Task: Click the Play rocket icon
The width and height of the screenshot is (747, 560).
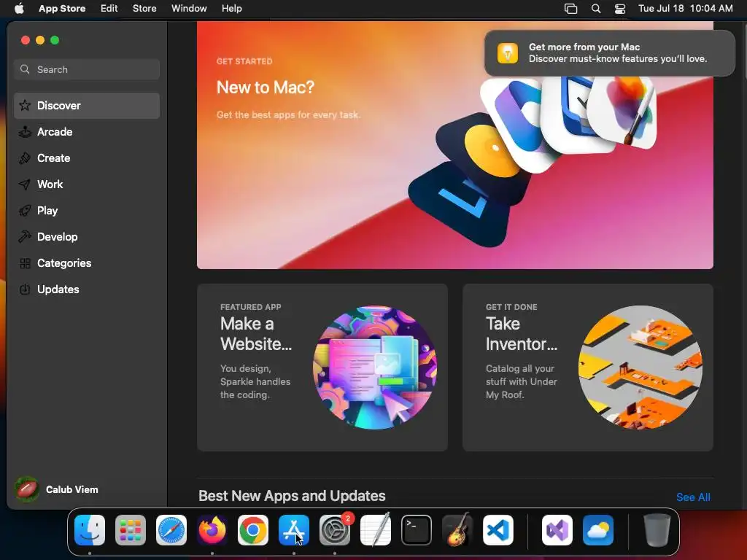Action: click(25, 211)
